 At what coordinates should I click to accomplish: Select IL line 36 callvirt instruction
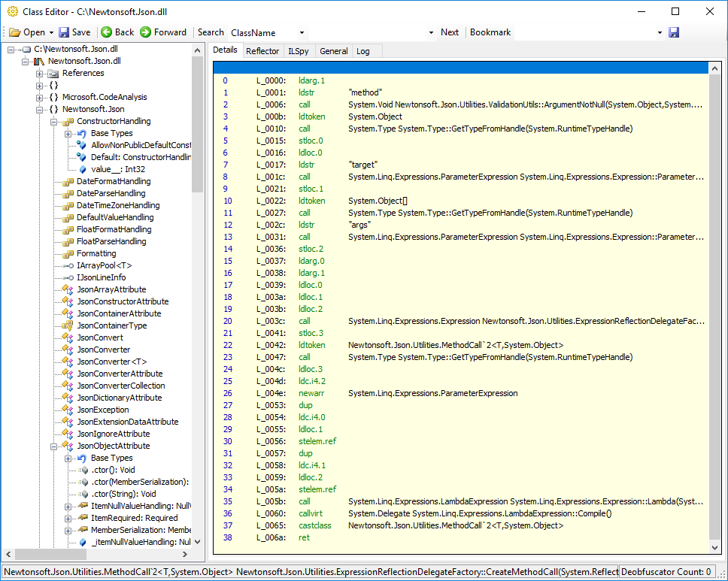pyautogui.click(x=462, y=513)
